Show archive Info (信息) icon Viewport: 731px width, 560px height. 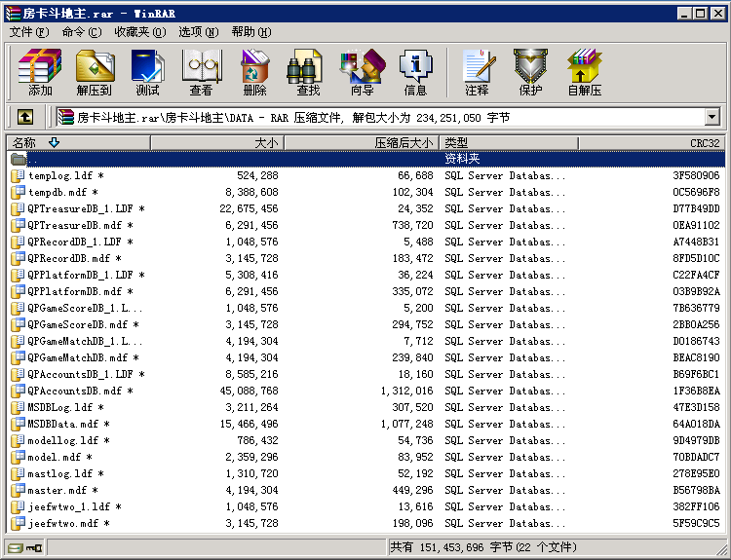click(415, 72)
